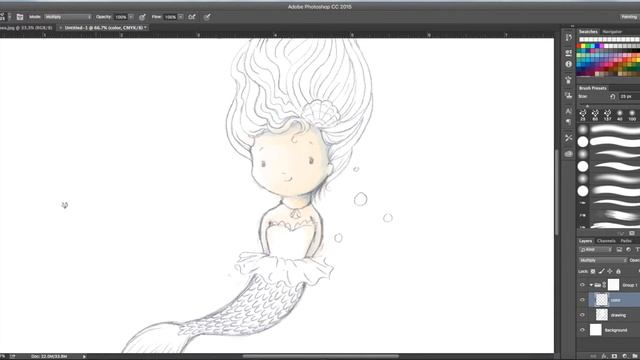Open the Paragraph panel icon
Image resolution: width=640 pixels, height=360 pixels.
[x=569, y=122]
